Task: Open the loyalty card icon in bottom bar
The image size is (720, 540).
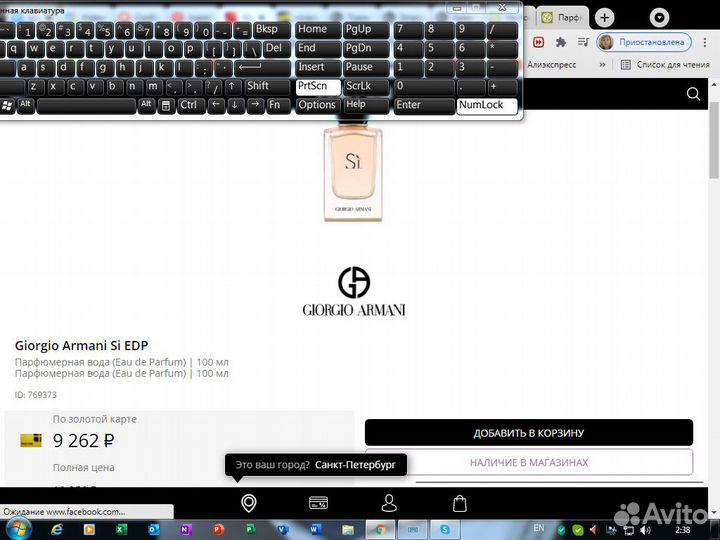Action: [319, 503]
